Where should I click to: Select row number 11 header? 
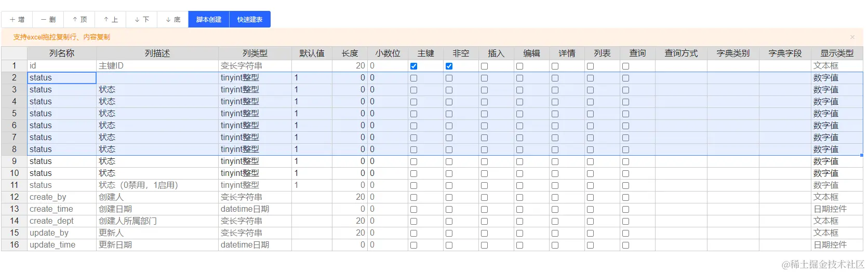coord(14,185)
